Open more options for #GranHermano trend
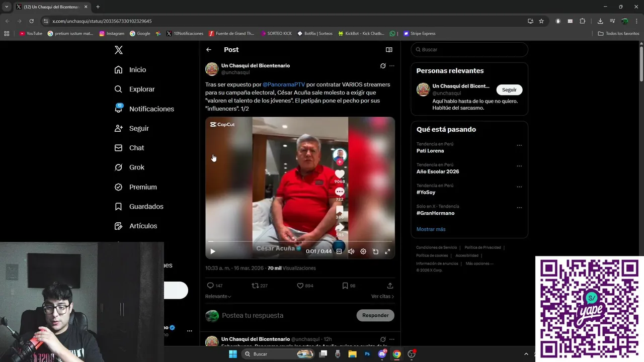This screenshot has height=362, width=644. [x=519, y=207]
